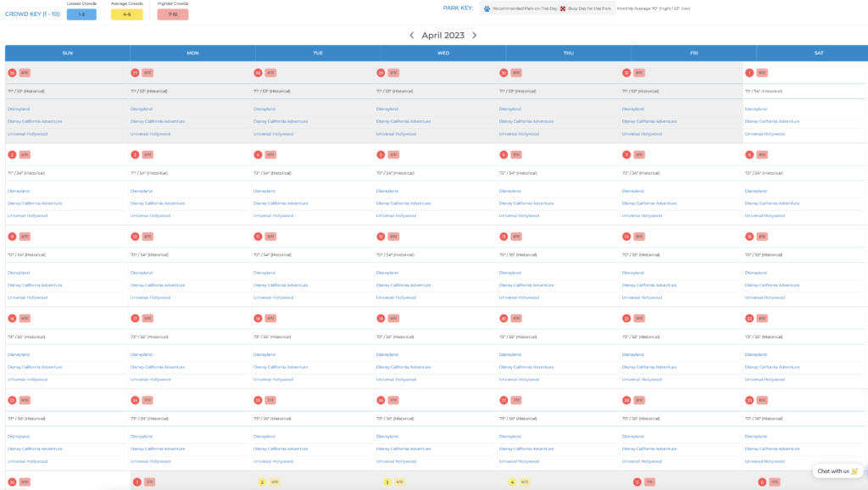Image resolution: width=868 pixels, height=490 pixels.
Task: Click the THU column header
Action: pyautogui.click(x=569, y=53)
